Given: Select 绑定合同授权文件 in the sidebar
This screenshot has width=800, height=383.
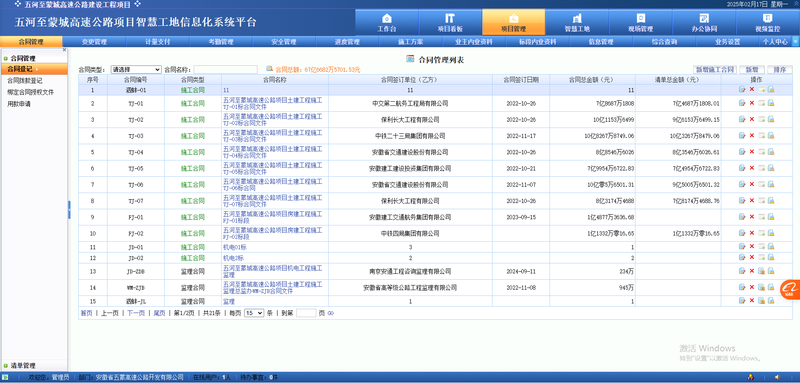Looking at the screenshot, I should tap(30, 92).
